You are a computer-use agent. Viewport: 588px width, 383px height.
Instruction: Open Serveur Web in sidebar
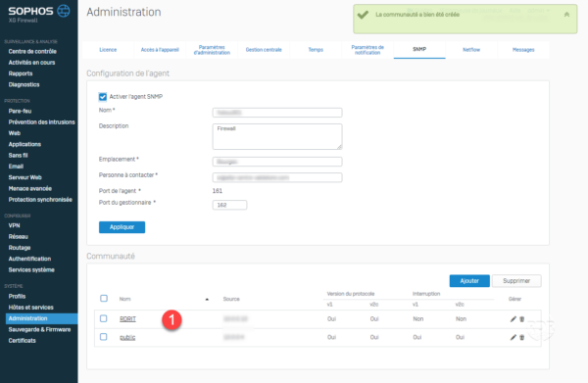25,177
